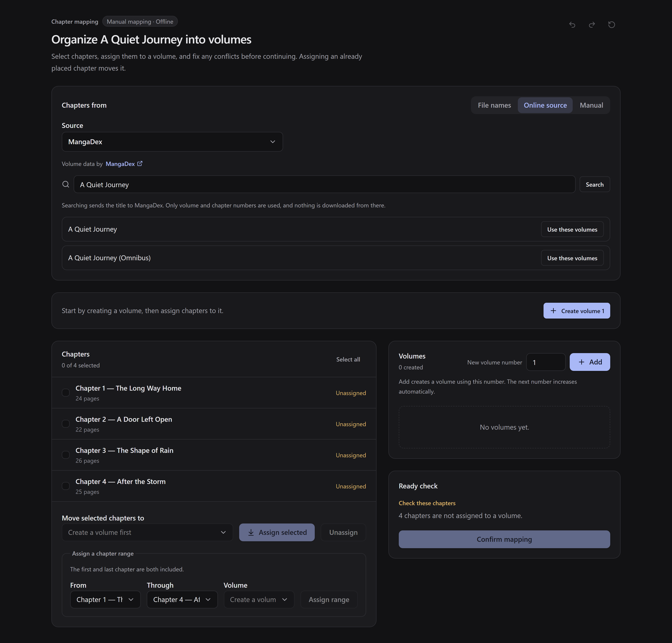Viewport: 672px width, 643px height.
Task: Switch to the Manual tab
Action: coord(591,105)
